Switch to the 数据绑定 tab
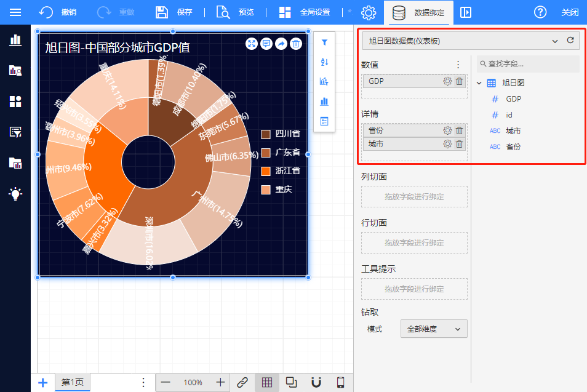Screen dimensions: 587x392 click(x=418, y=12)
